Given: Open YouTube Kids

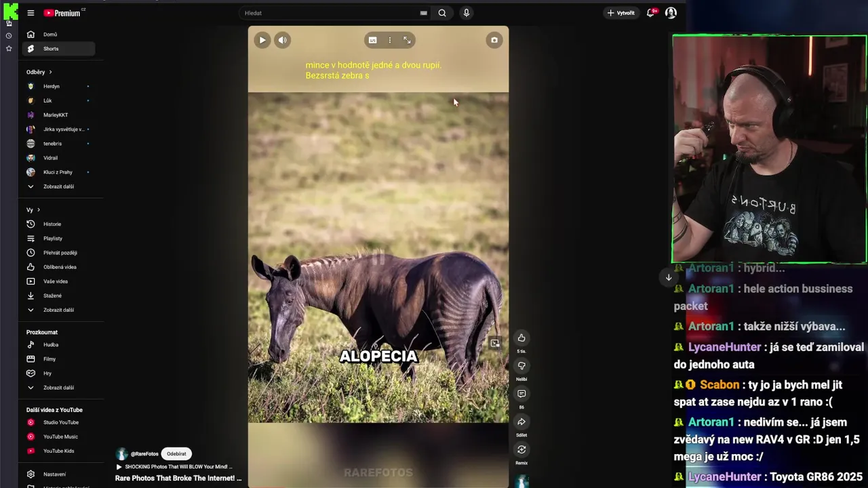Looking at the screenshot, I should [x=58, y=451].
